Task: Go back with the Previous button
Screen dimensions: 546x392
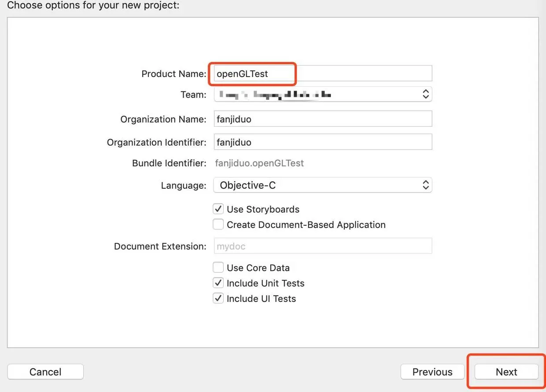Action: [x=432, y=372]
